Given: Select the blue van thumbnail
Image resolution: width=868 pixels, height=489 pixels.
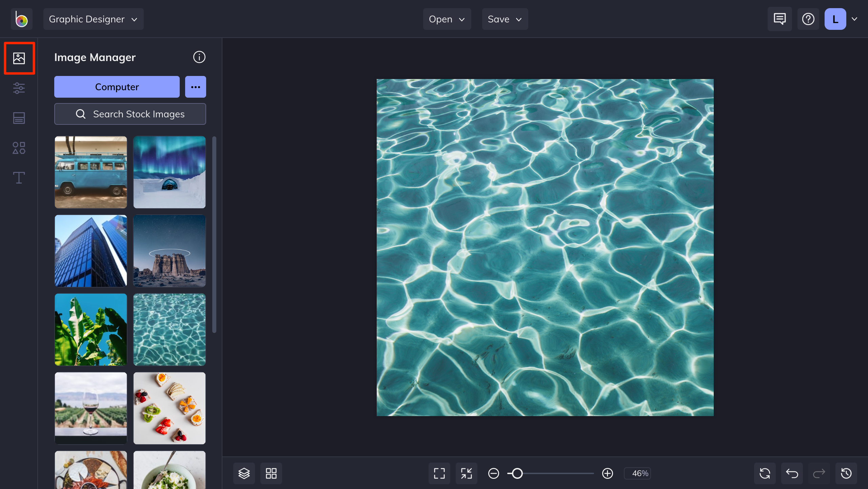Looking at the screenshot, I should 91,172.
